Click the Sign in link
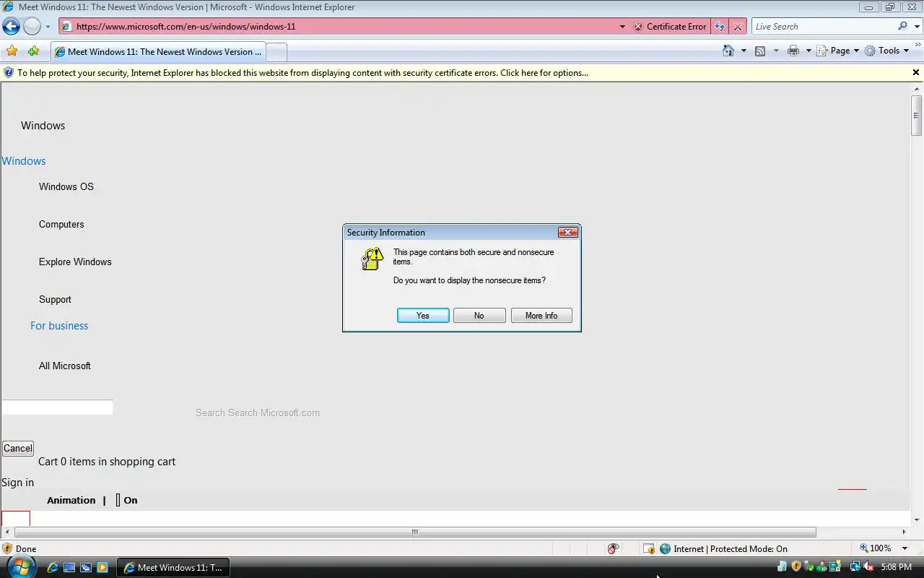924x578 pixels. point(18,483)
